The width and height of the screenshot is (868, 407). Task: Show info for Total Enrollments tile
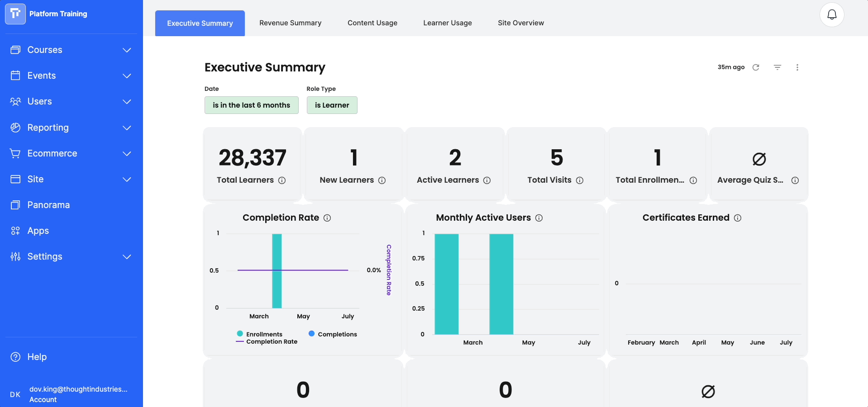coord(693,180)
